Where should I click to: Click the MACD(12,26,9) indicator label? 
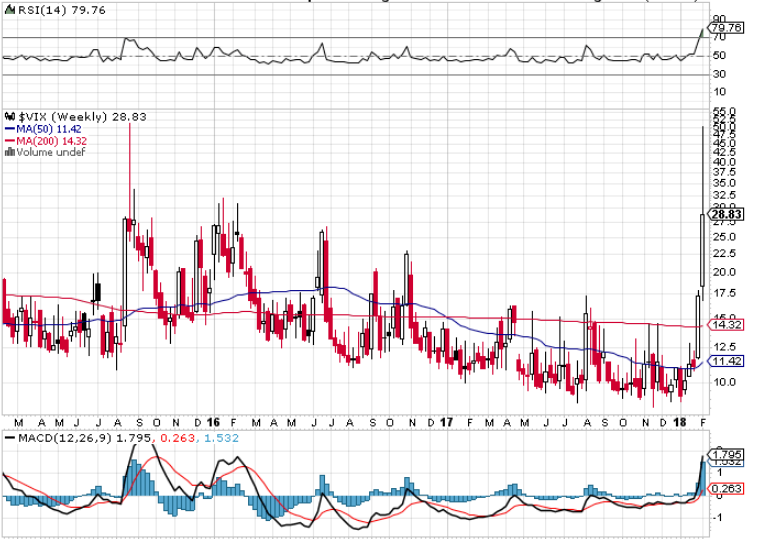65,438
